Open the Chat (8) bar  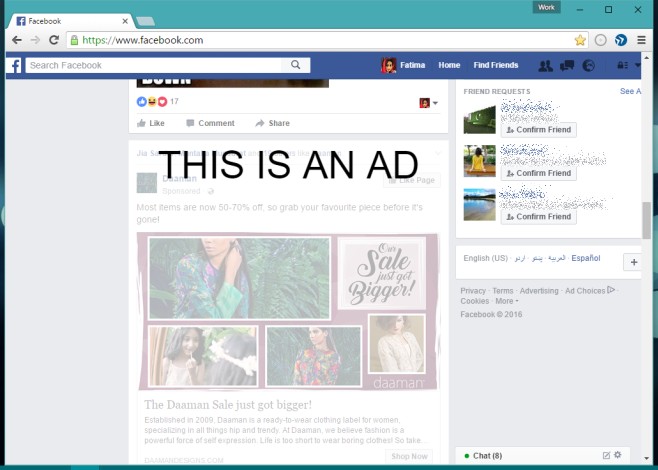tap(543, 456)
